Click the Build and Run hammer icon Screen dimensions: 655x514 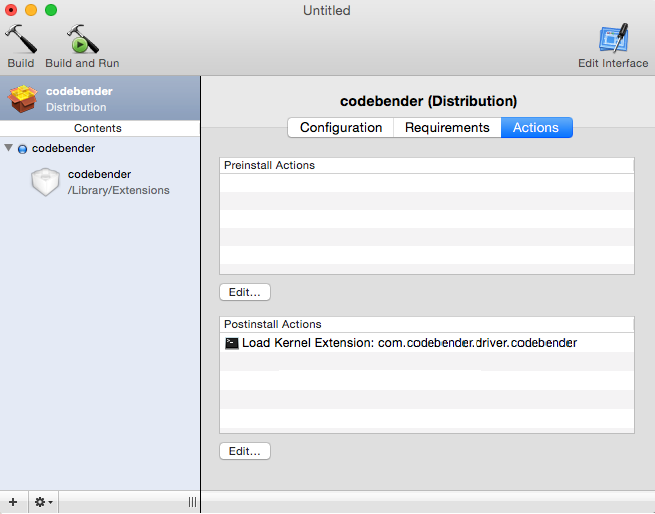pyautogui.click(x=82, y=39)
